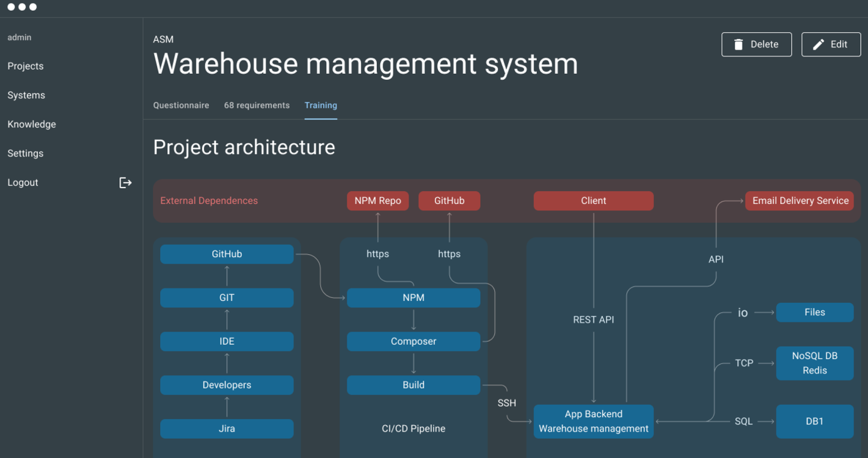The image size is (868, 458).
Task: Open the Projects page in sidebar
Action: (26, 66)
